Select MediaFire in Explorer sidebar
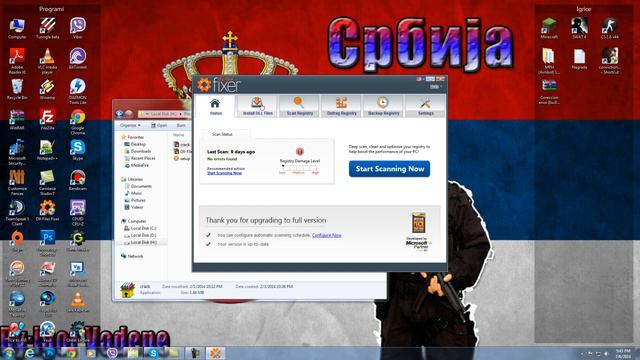Image resolution: width=640 pixels, height=360 pixels. coord(137,165)
